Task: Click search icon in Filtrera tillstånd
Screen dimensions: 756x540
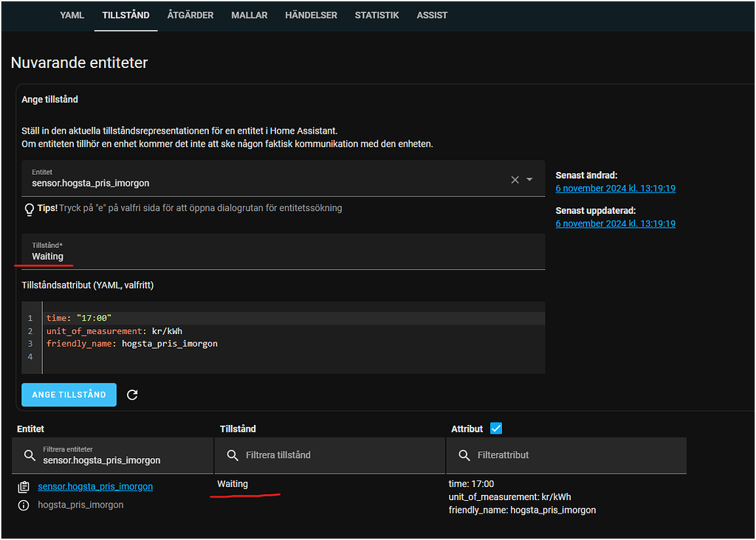Action: click(x=232, y=455)
